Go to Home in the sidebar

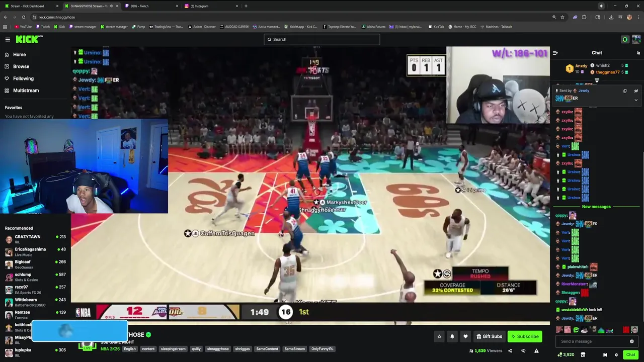coord(19,54)
